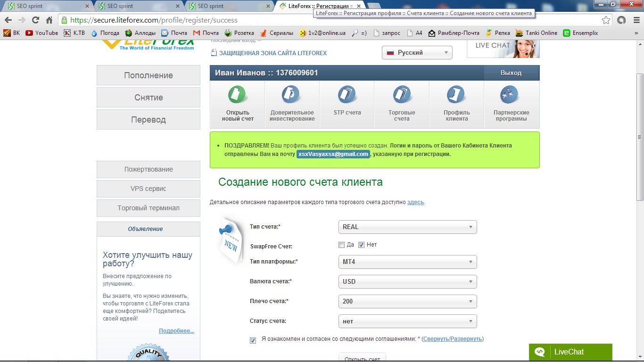The image size is (644, 362).
Task: Click the browser Forward arrow
Action: 22,20
